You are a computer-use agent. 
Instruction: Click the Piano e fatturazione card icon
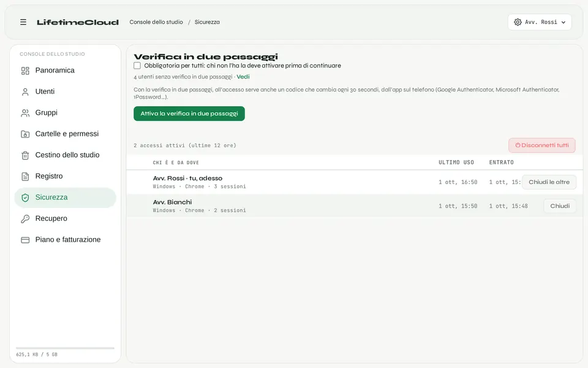[25, 240]
